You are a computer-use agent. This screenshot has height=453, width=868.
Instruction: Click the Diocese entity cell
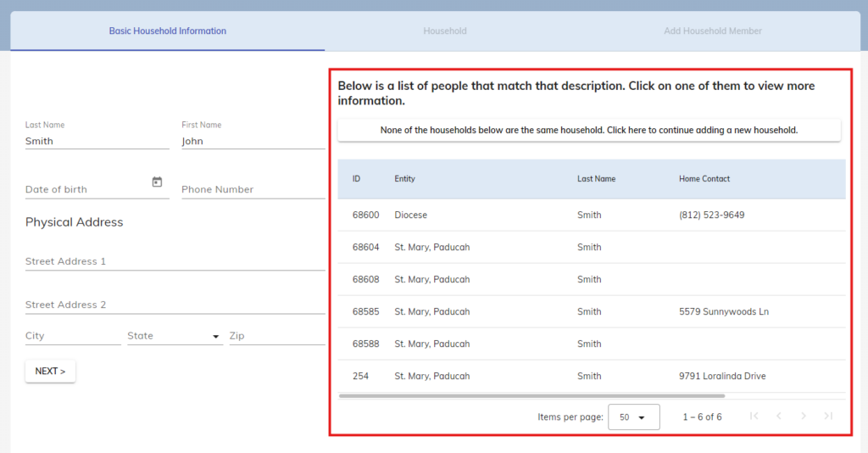tap(411, 215)
